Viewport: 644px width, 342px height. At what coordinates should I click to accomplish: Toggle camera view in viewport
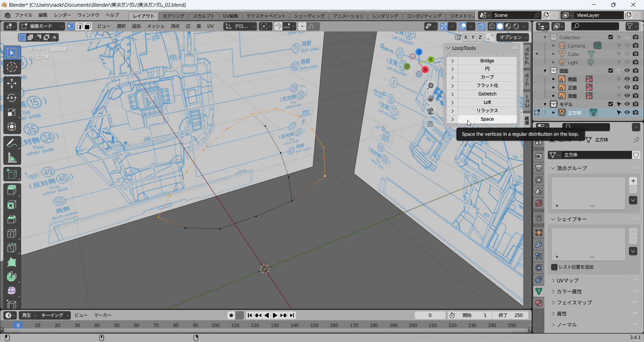tap(431, 111)
